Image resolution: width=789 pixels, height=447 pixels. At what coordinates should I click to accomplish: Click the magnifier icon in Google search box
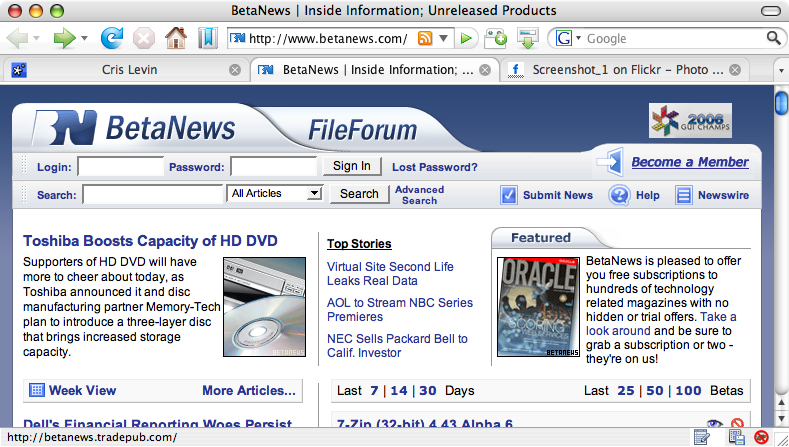click(x=773, y=38)
